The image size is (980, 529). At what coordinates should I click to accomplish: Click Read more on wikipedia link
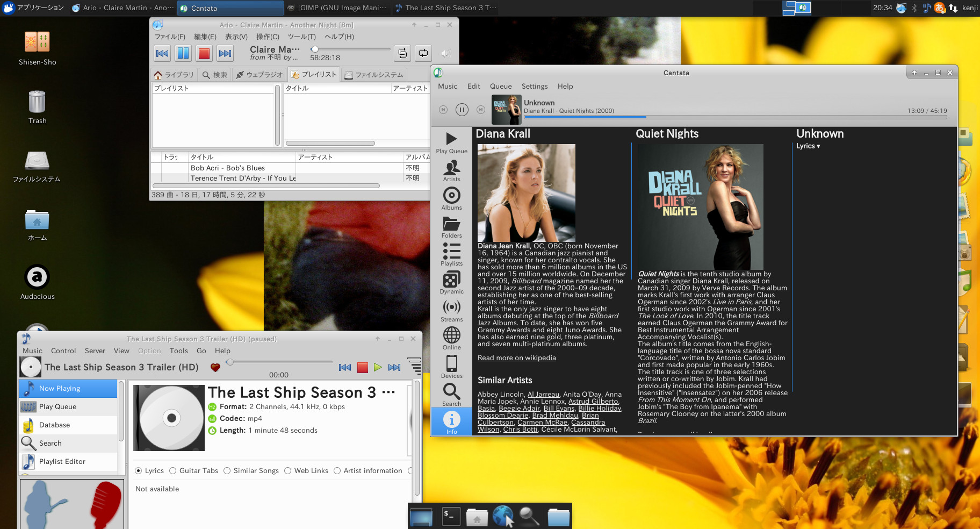(x=516, y=358)
